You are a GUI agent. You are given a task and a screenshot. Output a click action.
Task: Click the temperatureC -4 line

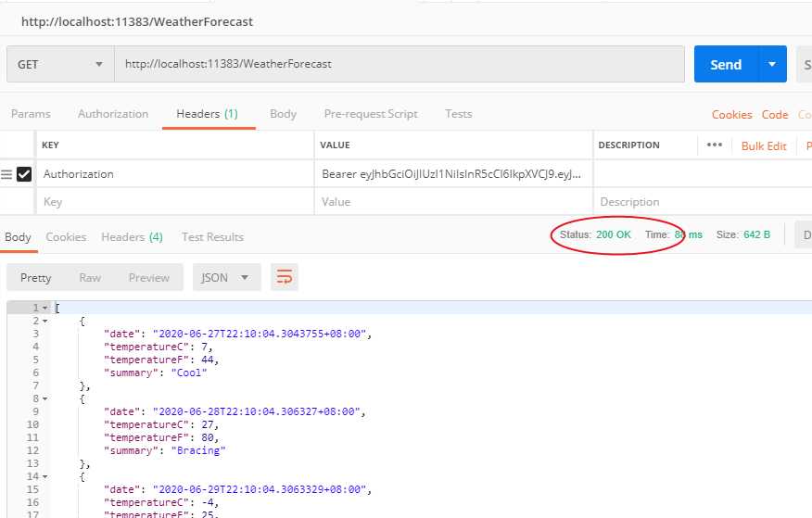point(161,502)
